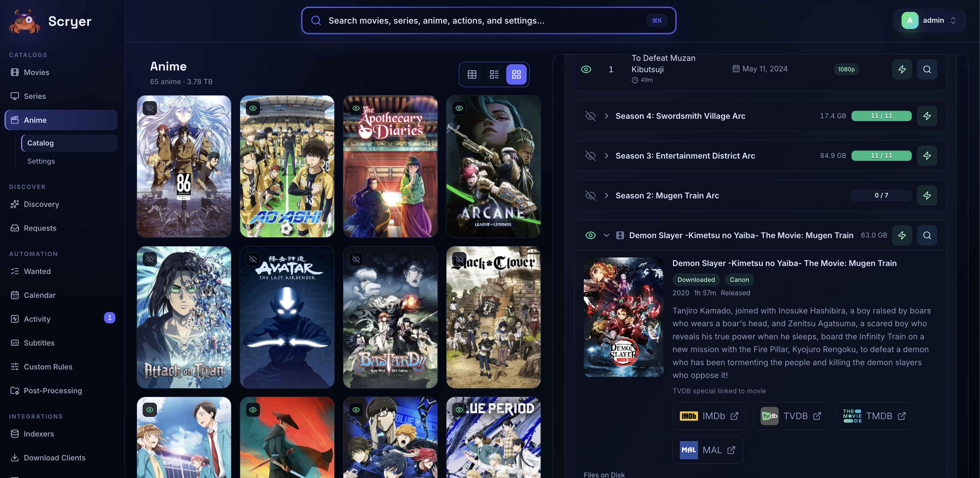Open Post-Processing settings
This screenshot has width=980, height=478.
click(x=61, y=390)
